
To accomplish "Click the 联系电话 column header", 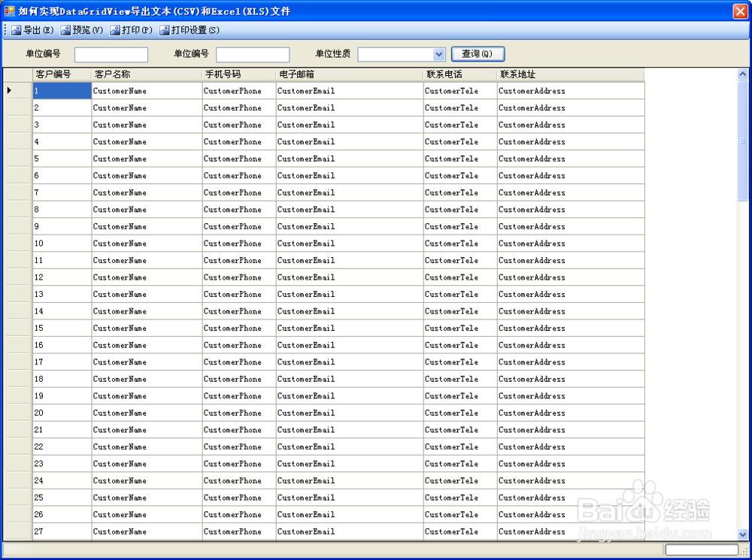I will coord(460,74).
